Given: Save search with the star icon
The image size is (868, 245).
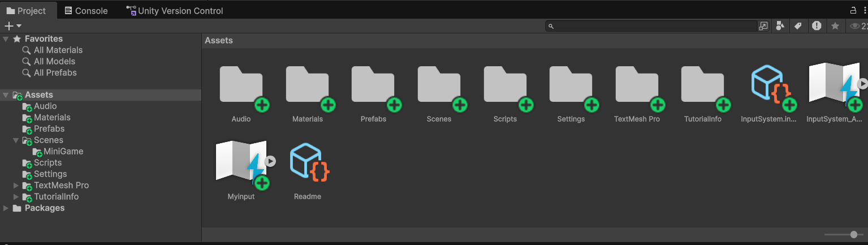Looking at the screenshot, I should pyautogui.click(x=835, y=26).
